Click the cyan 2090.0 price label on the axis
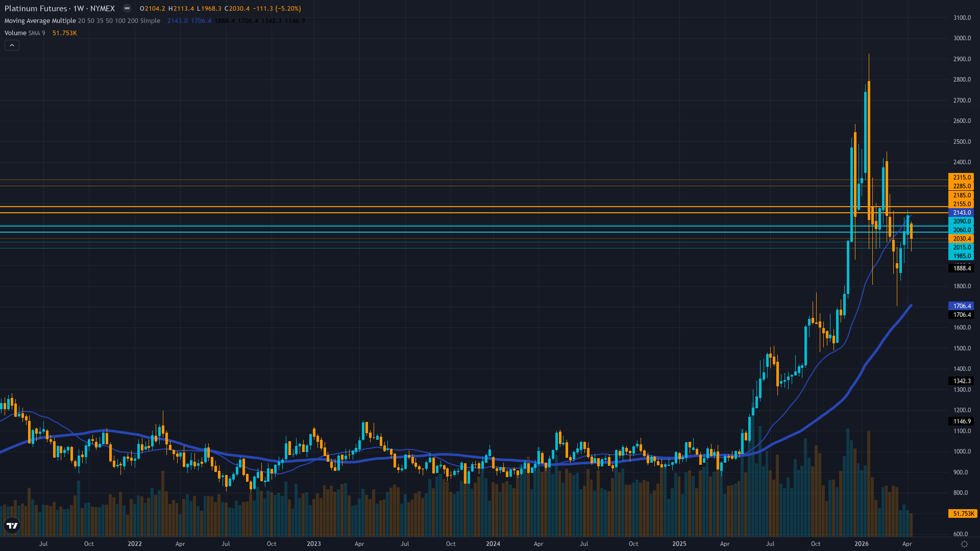Screen dimensions: 980x551 point(962,221)
